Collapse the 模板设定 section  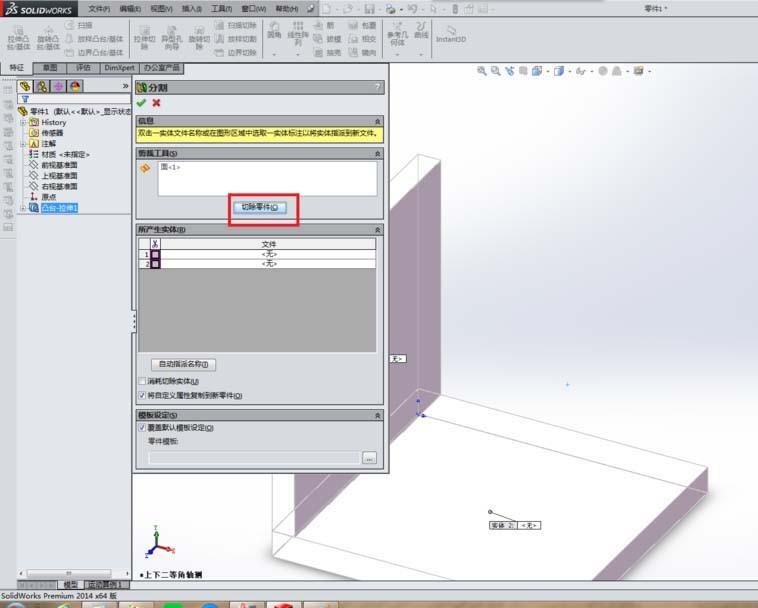pos(378,415)
